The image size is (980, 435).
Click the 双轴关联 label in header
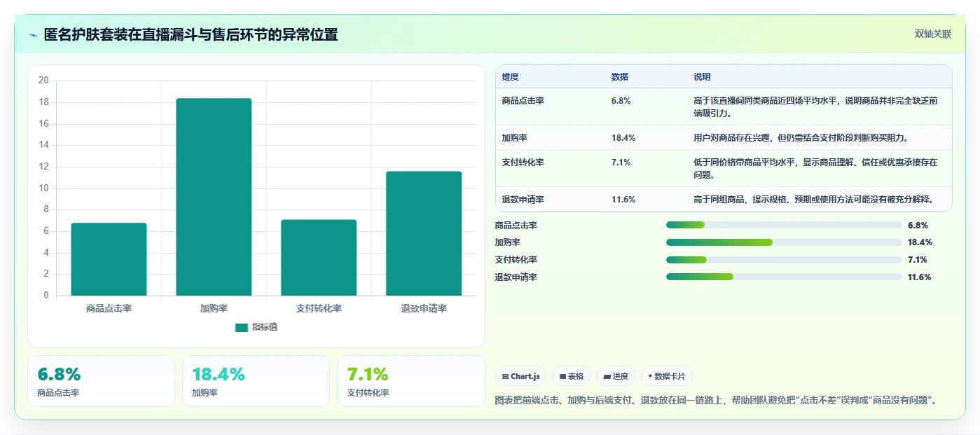coord(932,34)
